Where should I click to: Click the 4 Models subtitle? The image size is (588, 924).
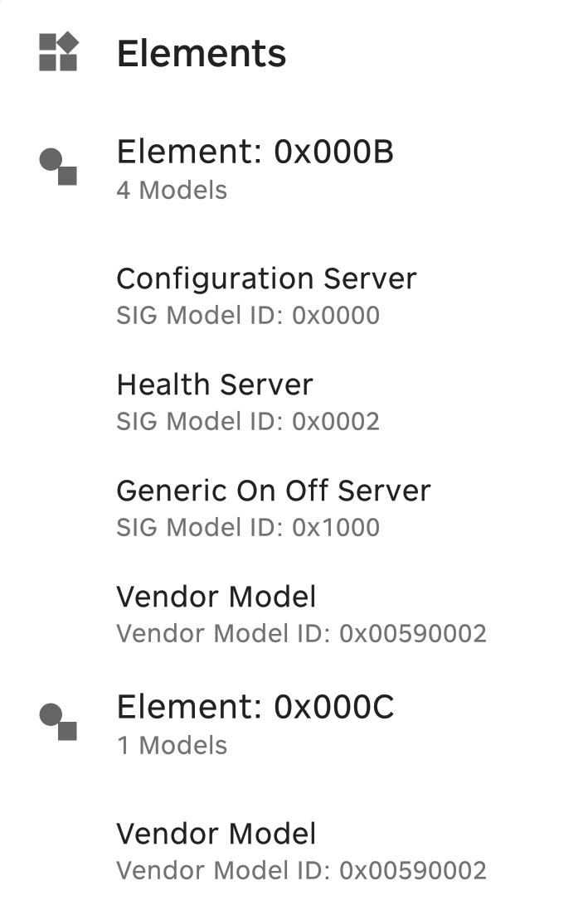(x=172, y=191)
